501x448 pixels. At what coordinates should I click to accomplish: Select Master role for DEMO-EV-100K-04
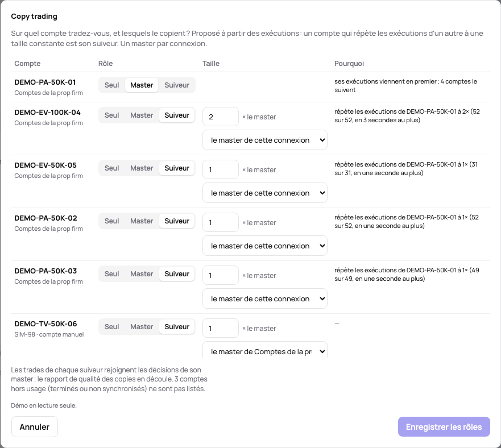point(142,115)
